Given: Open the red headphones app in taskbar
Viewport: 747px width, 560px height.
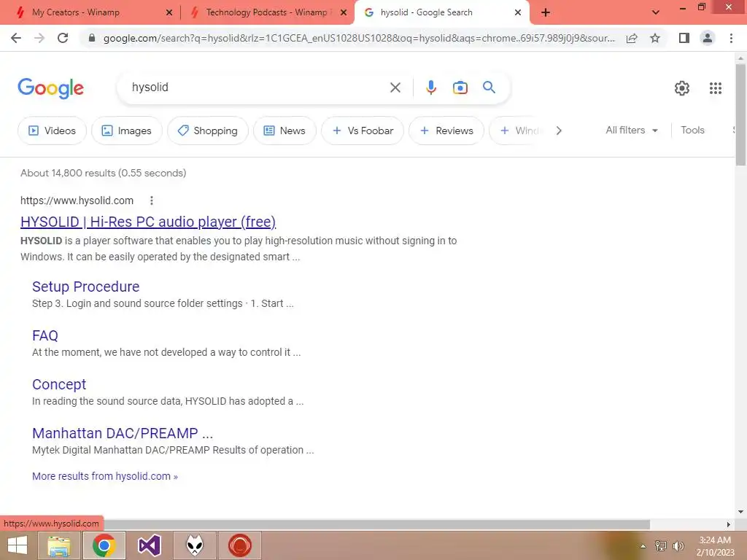Looking at the screenshot, I should [x=239, y=545].
